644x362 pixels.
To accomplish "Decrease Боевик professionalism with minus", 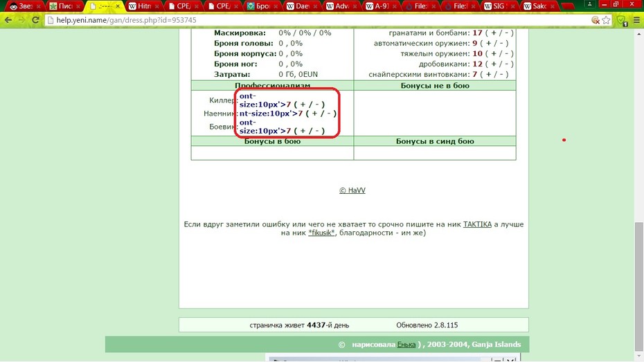I will pyautogui.click(x=317, y=131).
